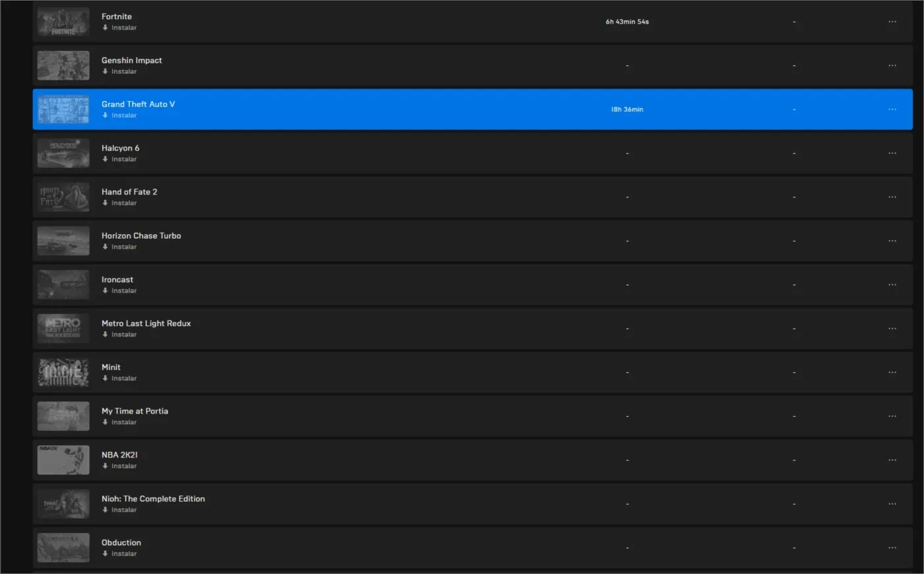Screen dimensions: 924x574
Task: Click the Fortnite game title
Action: 117,16
